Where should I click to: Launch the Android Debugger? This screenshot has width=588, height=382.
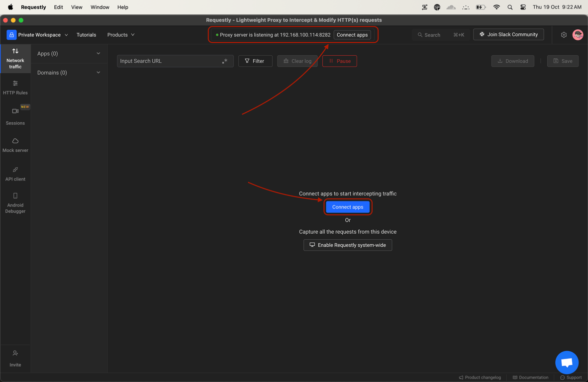15,203
